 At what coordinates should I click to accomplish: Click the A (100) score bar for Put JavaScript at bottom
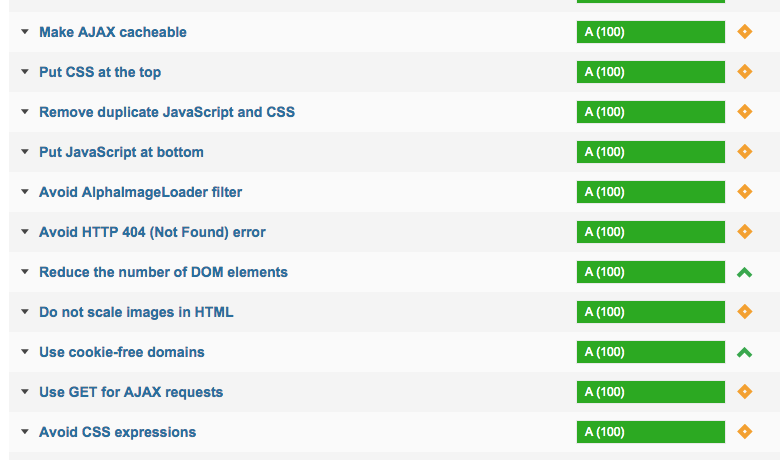tap(651, 152)
